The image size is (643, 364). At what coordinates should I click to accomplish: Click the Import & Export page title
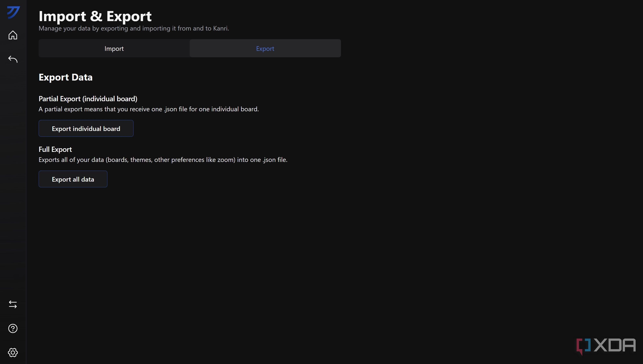click(95, 16)
